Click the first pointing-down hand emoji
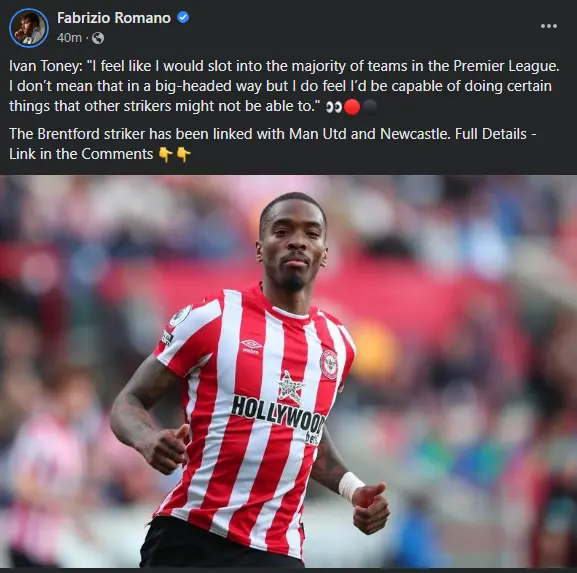577x573 pixels. point(166,155)
